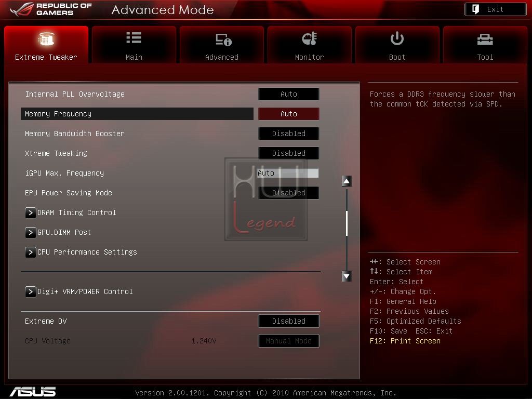Image resolution: width=532 pixels, height=399 pixels.
Task: Toggle Extreme OV Disabled value
Action: click(x=289, y=321)
